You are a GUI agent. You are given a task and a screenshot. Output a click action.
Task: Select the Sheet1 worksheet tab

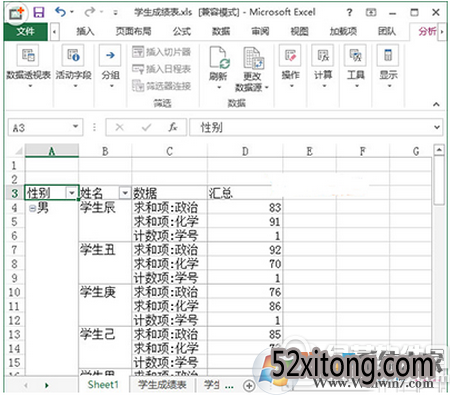103,385
